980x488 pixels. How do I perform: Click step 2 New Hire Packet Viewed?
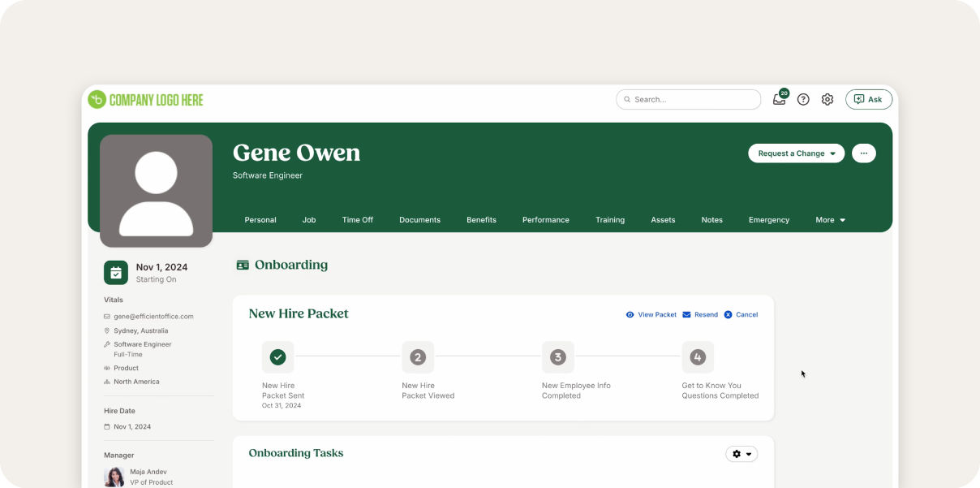coord(418,357)
